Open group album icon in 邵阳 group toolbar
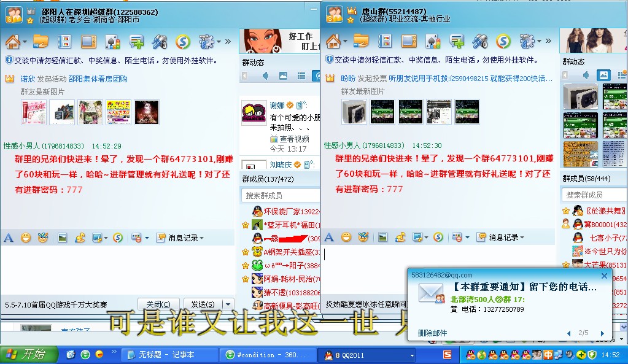Image resolution: width=628 pixels, height=364 pixels. 64,41
